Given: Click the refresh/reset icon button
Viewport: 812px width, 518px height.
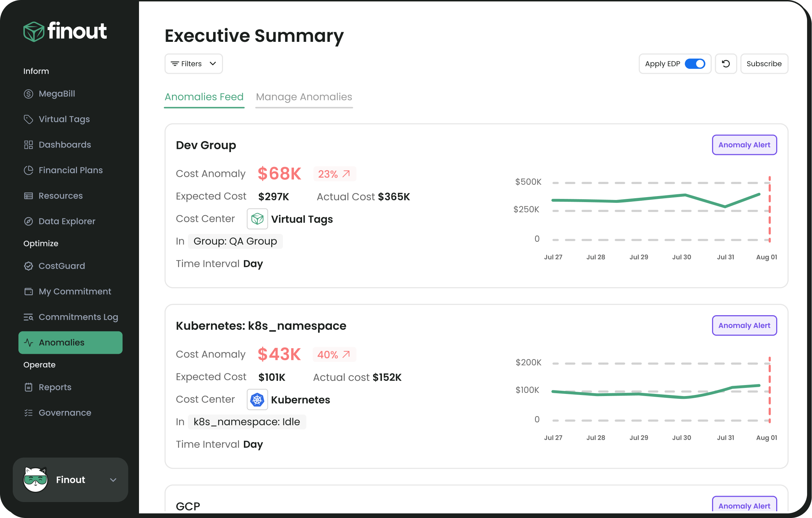Looking at the screenshot, I should click(726, 64).
